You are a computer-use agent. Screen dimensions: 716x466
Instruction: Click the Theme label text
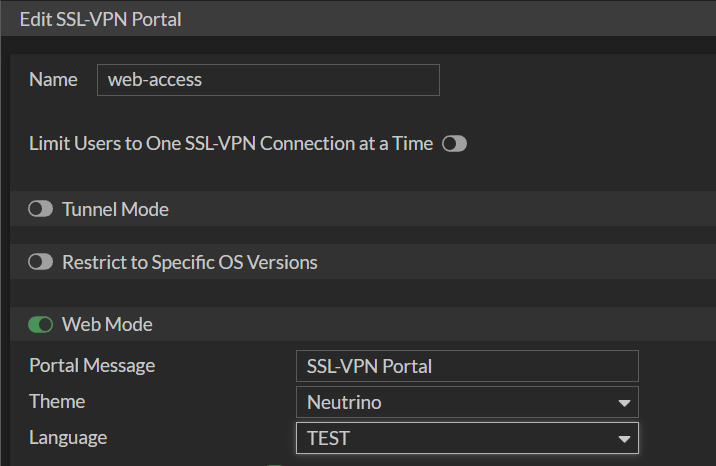(57, 402)
